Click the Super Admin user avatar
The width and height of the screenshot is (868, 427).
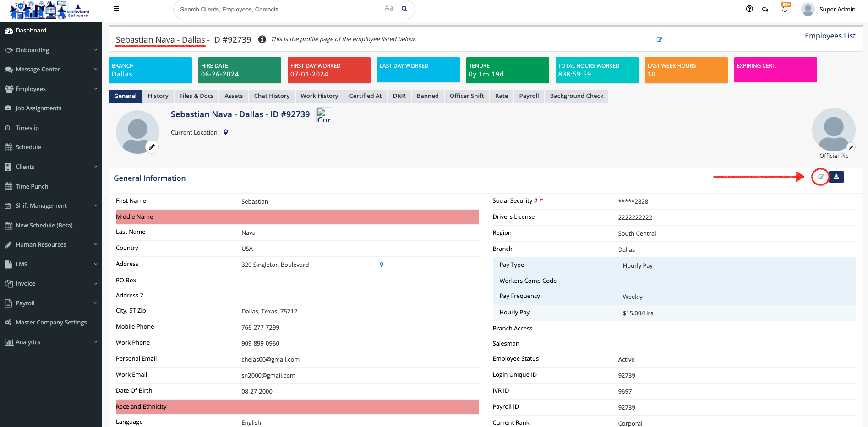coord(808,9)
